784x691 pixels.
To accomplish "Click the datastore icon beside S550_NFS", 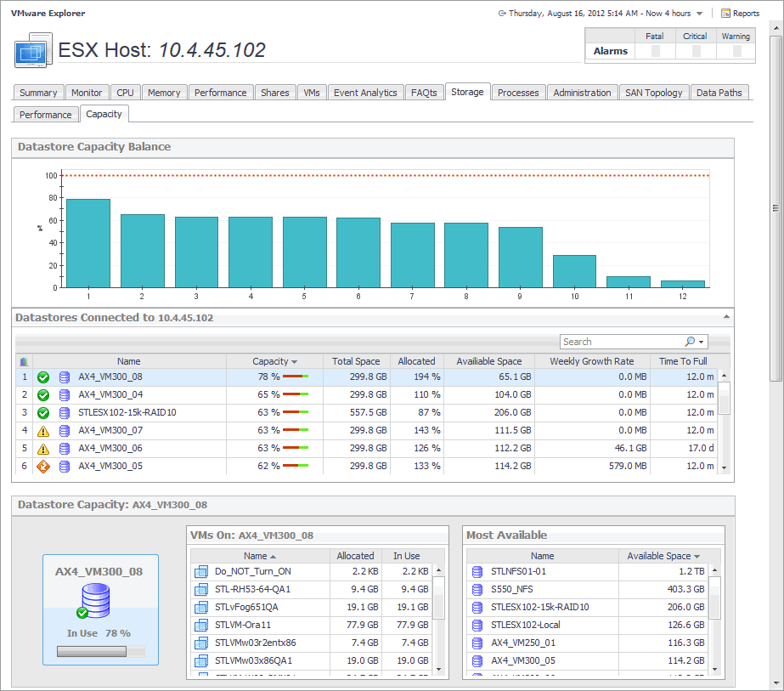I will tap(477, 589).
